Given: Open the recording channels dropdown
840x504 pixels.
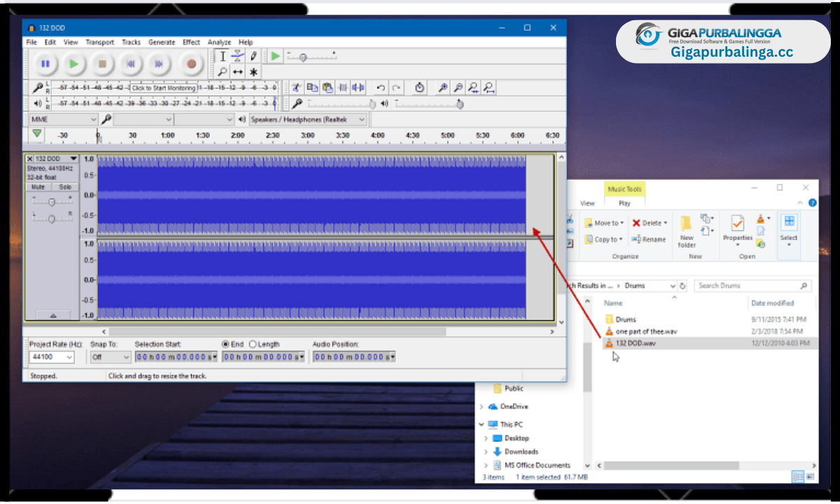Looking at the screenshot, I should tap(204, 120).
